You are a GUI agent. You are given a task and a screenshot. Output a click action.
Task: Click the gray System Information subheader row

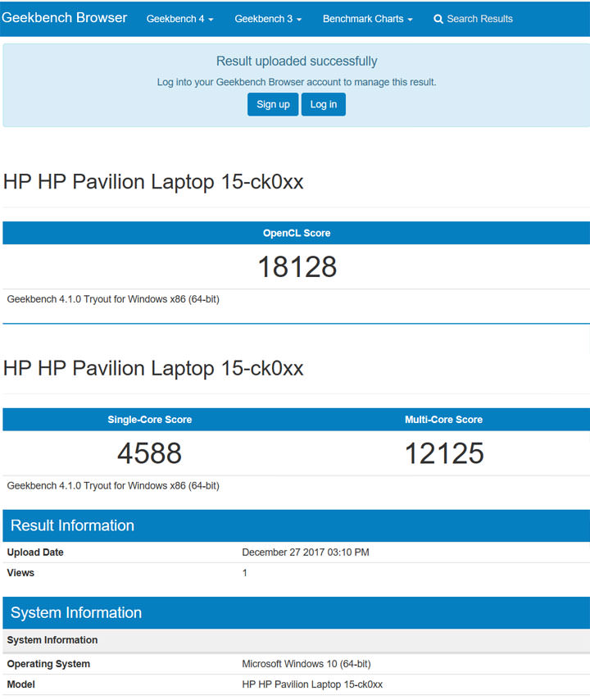(x=297, y=640)
